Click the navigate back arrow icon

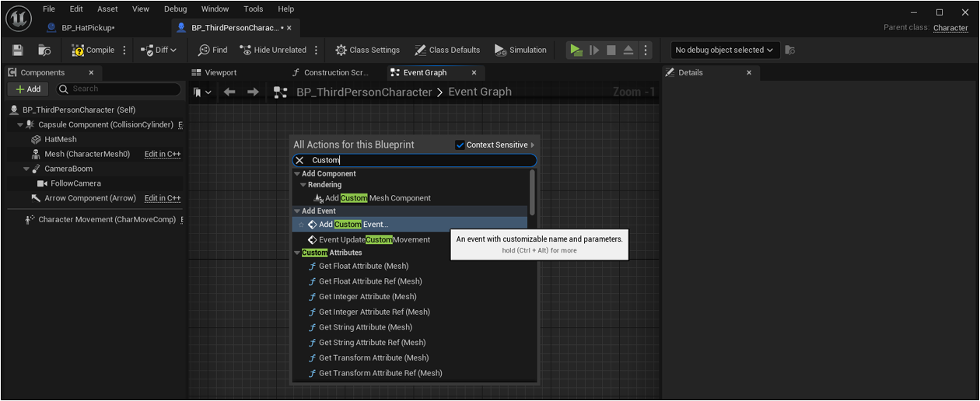pyautogui.click(x=229, y=92)
